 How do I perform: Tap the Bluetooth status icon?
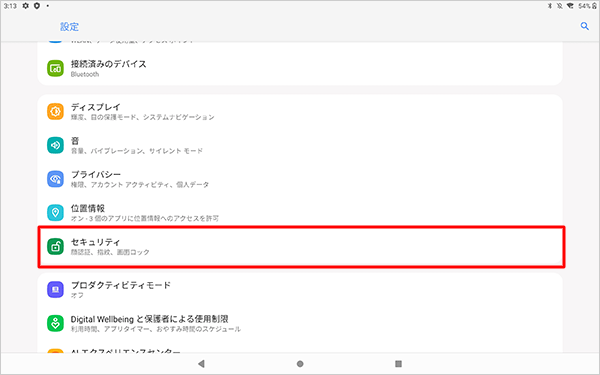(550, 6)
